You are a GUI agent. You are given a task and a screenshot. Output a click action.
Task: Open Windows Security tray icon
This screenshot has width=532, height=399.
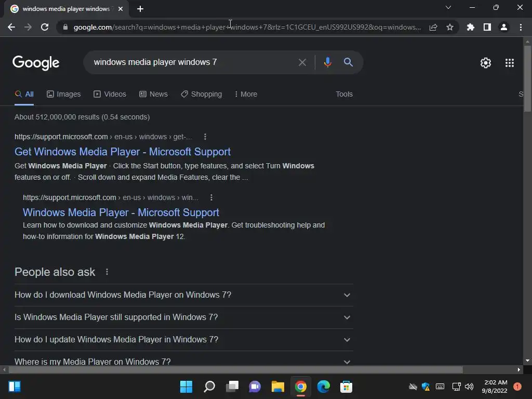(x=426, y=387)
